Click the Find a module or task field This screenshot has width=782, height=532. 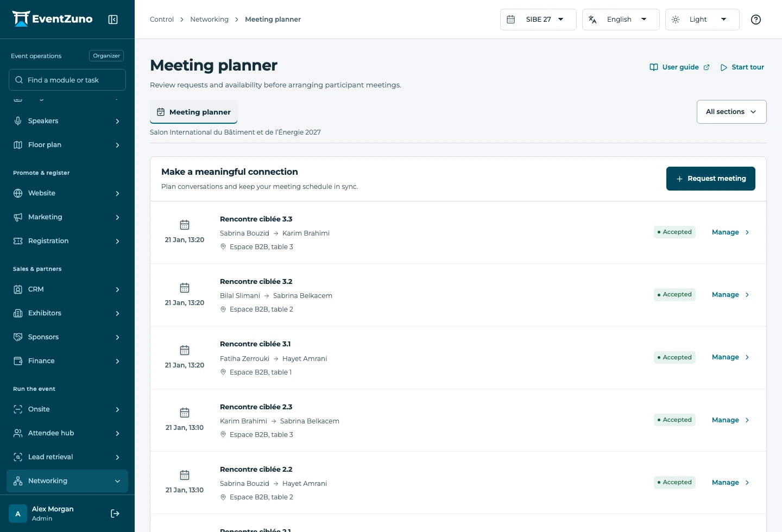click(67, 80)
